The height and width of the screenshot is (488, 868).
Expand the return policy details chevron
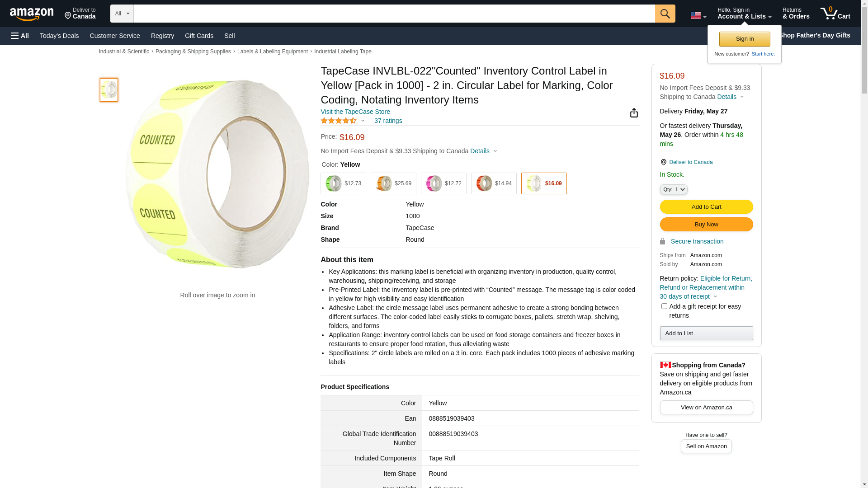(715, 297)
